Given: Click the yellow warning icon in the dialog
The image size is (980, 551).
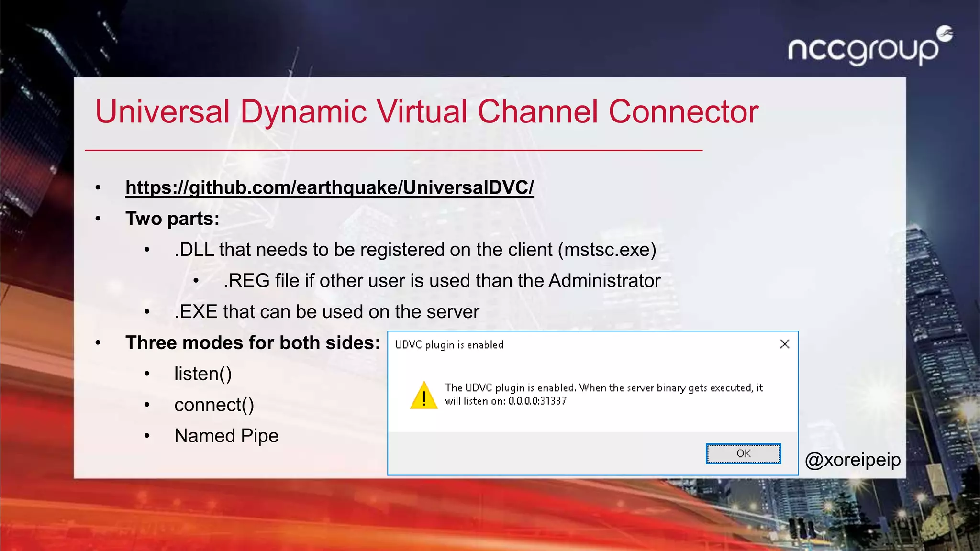Looking at the screenshot, I should (x=423, y=396).
